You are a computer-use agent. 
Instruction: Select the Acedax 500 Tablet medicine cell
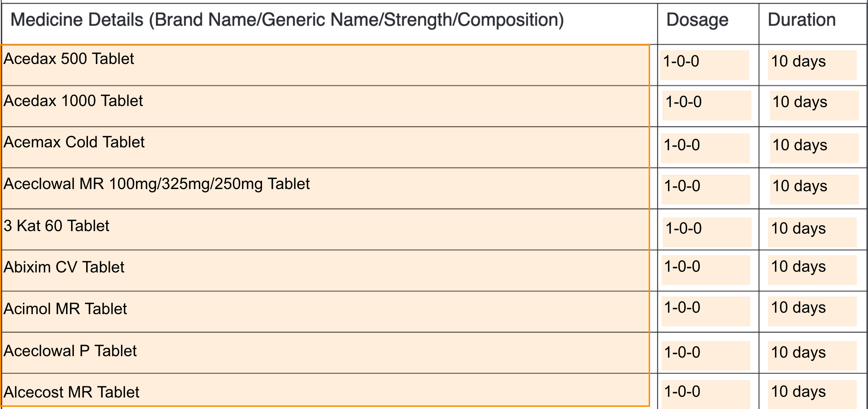pyautogui.click(x=325, y=65)
